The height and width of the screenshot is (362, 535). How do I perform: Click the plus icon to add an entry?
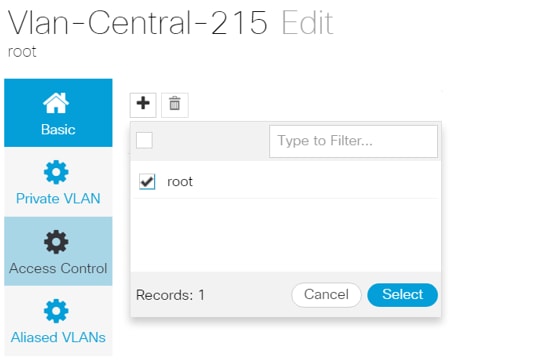(143, 104)
